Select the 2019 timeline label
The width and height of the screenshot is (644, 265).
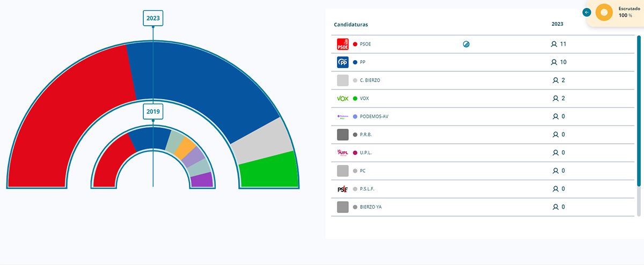153,112
